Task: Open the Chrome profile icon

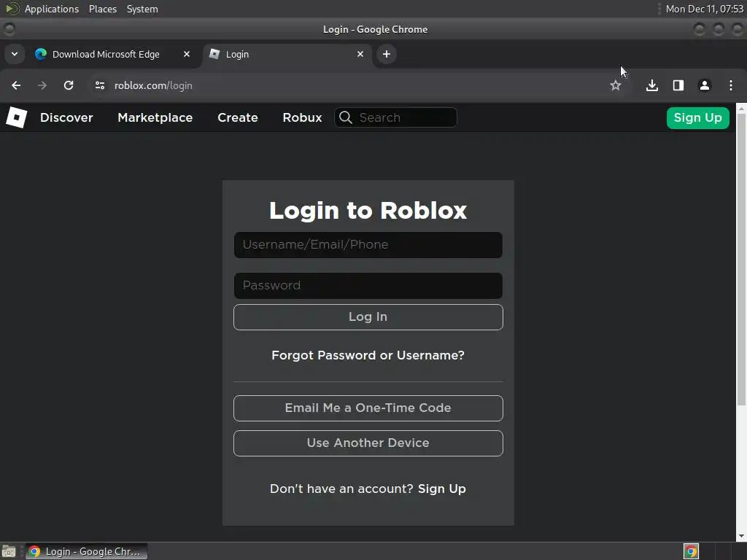Action: 705,85
